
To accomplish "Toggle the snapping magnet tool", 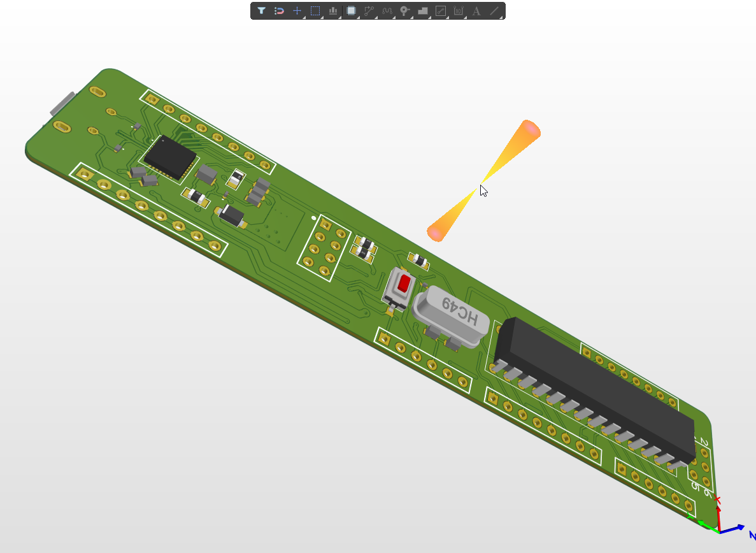I will point(279,11).
